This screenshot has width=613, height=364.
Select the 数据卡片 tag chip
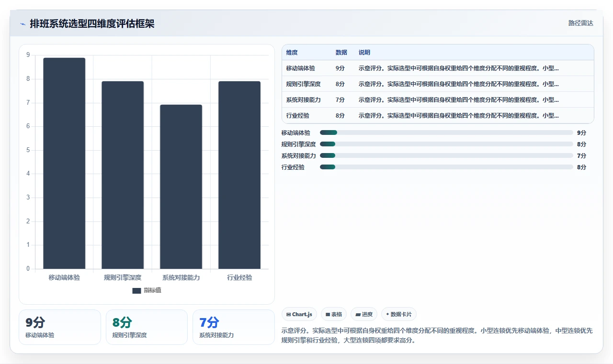[399, 314]
